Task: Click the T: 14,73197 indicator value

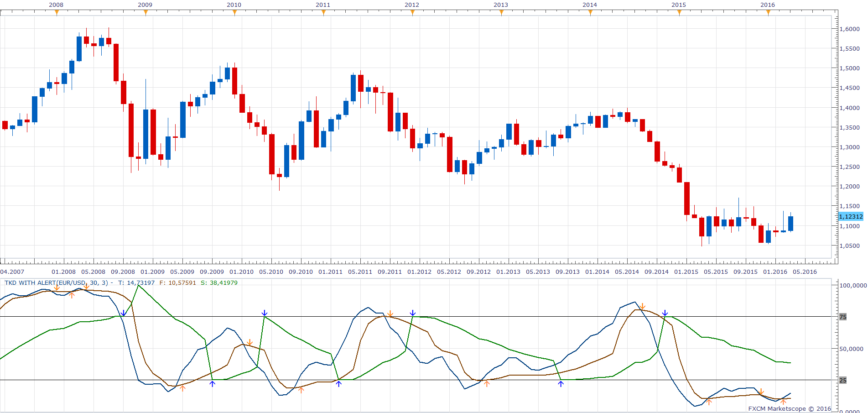Action: (136, 283)
